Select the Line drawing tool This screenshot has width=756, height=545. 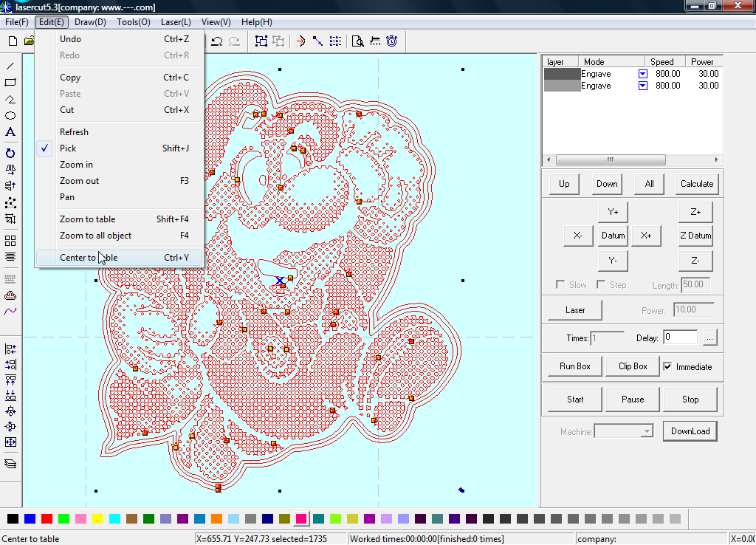pyautogui.click(x=10, y=66)
